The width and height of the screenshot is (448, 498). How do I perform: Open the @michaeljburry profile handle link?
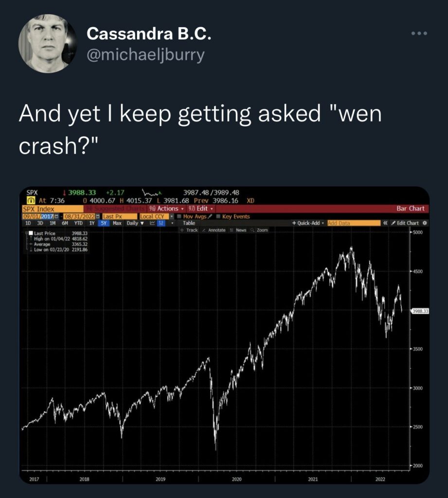[x=145, y=55]
